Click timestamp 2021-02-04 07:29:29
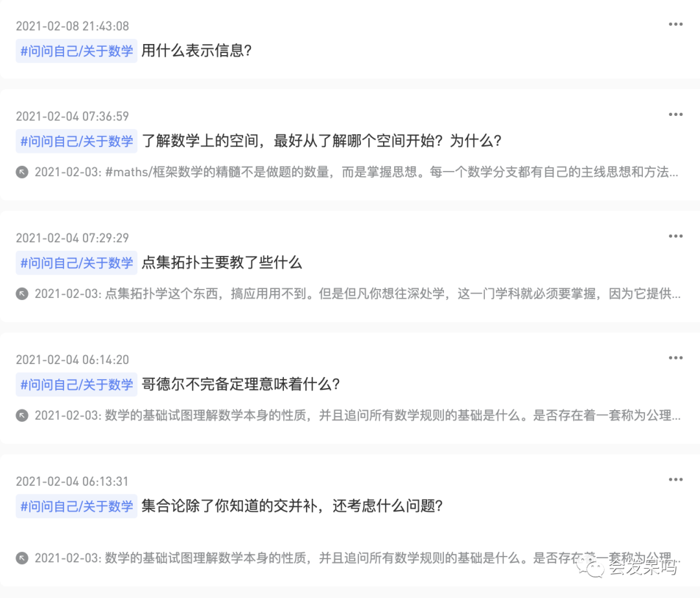The image size is (700, 598). pyautogui.click(x=73, y=238)
